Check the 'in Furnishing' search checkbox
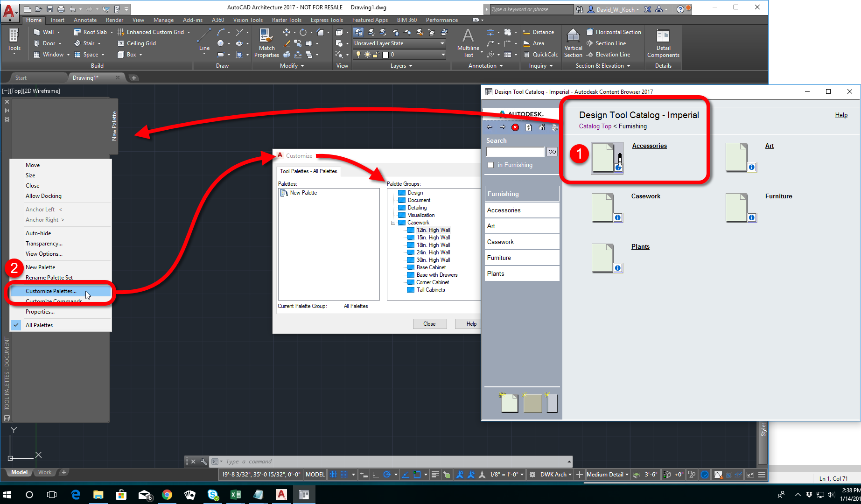The image size is (861, 504). pos(490,165)
